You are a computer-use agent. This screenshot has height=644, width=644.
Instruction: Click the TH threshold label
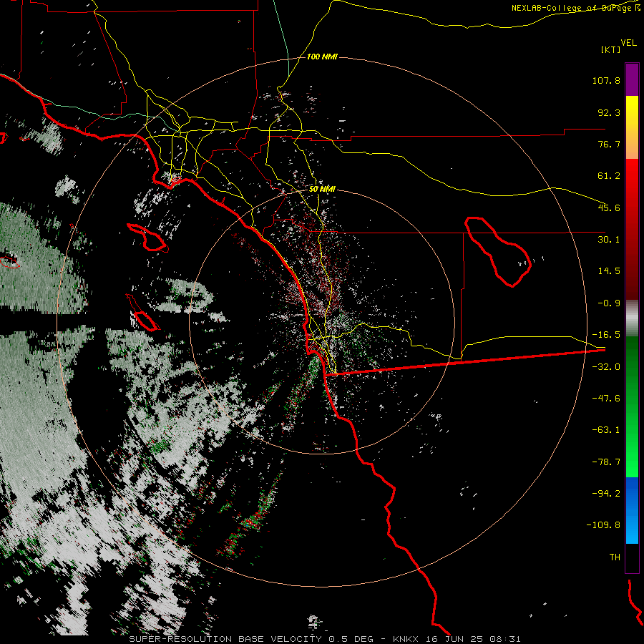tap(615, 557)
